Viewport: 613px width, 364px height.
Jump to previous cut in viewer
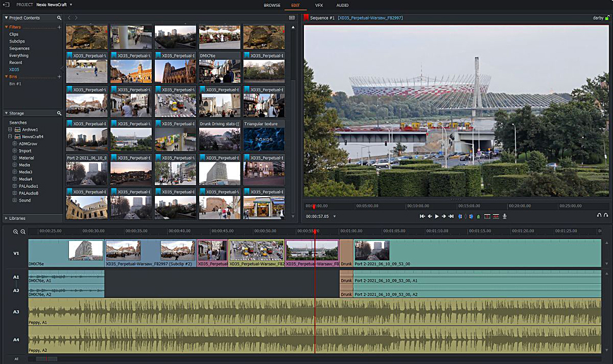[x=422, y=216]
